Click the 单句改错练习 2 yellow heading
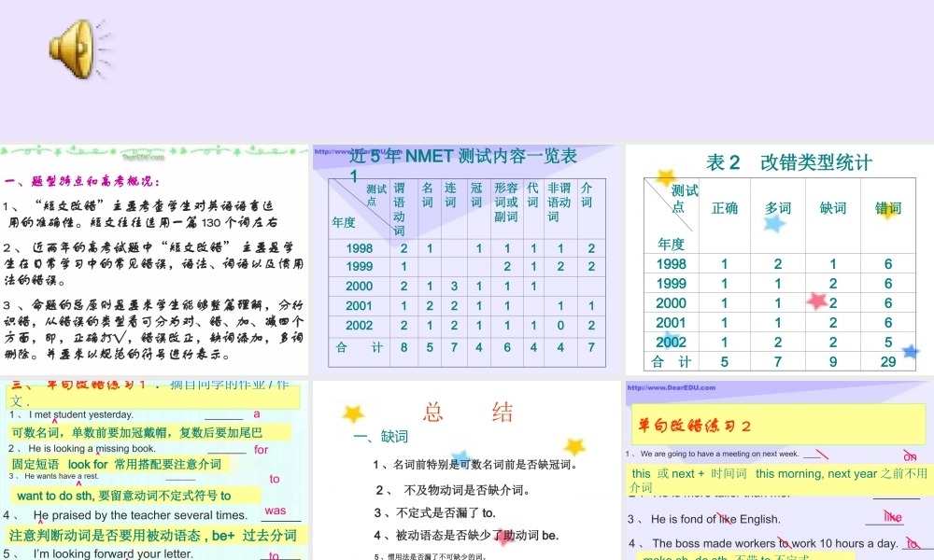The width and height of the screenshot is (934, 560). [x=695, y=426]
